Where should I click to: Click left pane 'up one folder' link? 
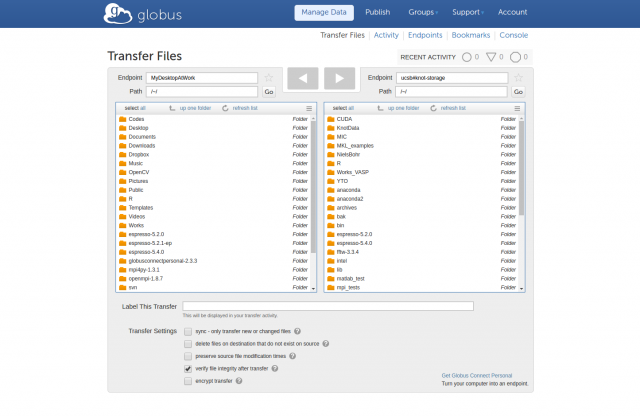tap(195, 108)
